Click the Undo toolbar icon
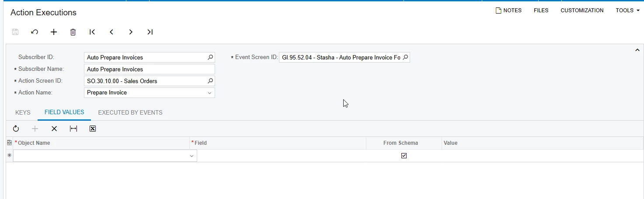644x199 pixels. point(35,32)
